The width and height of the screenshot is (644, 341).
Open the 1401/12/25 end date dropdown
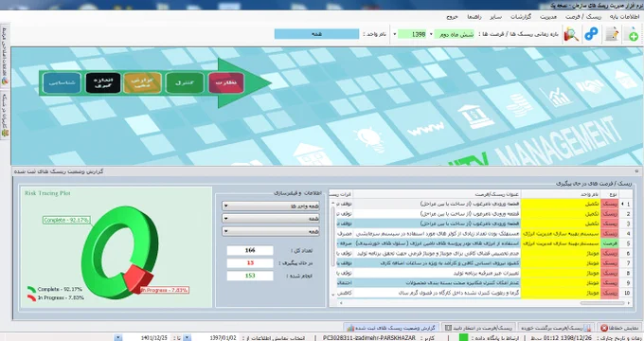tap(118, 338)
